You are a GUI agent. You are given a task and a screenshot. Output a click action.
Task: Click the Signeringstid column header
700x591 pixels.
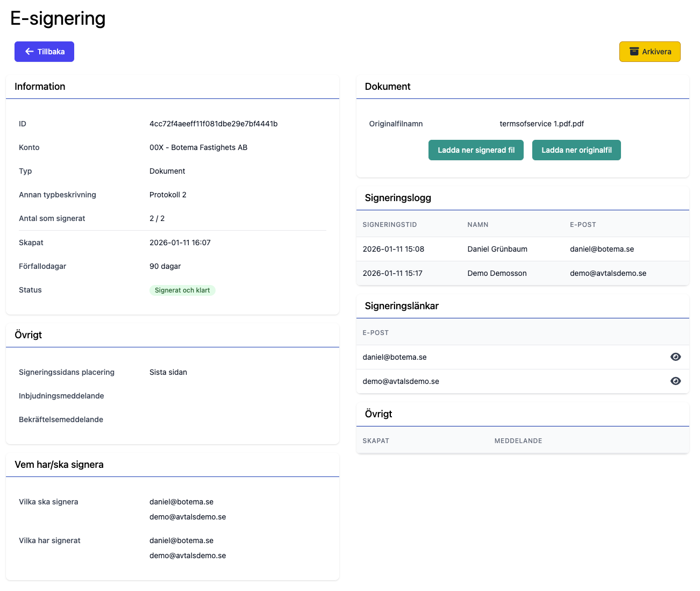point(390,225)
